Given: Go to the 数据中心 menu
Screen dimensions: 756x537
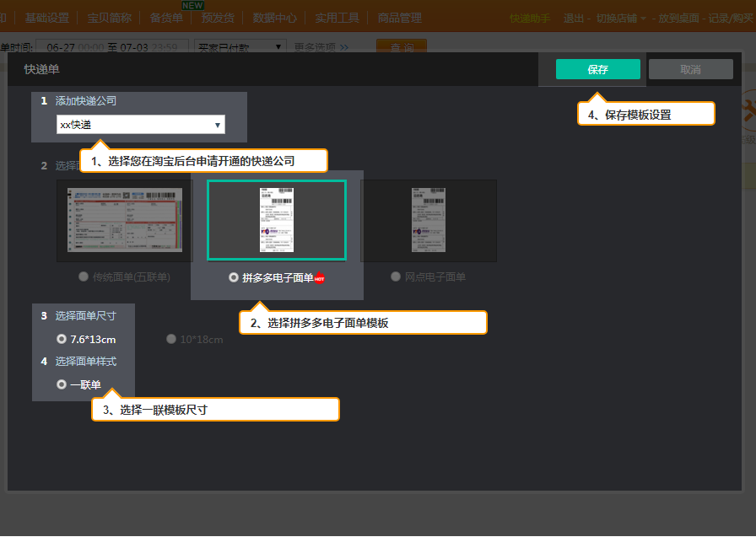Looking at the screenshot, I should coord(274,17).
